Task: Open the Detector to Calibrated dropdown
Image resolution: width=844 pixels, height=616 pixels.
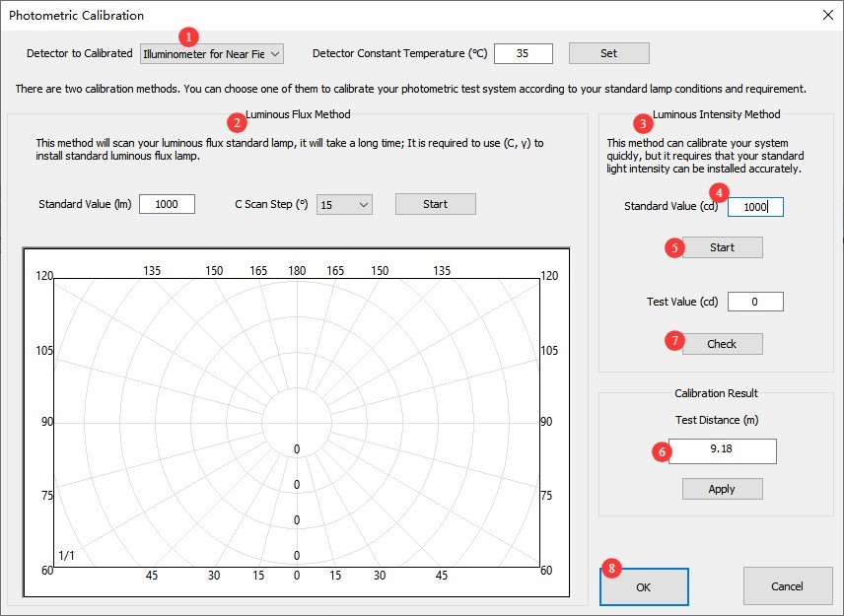Action: pos(212,54)
